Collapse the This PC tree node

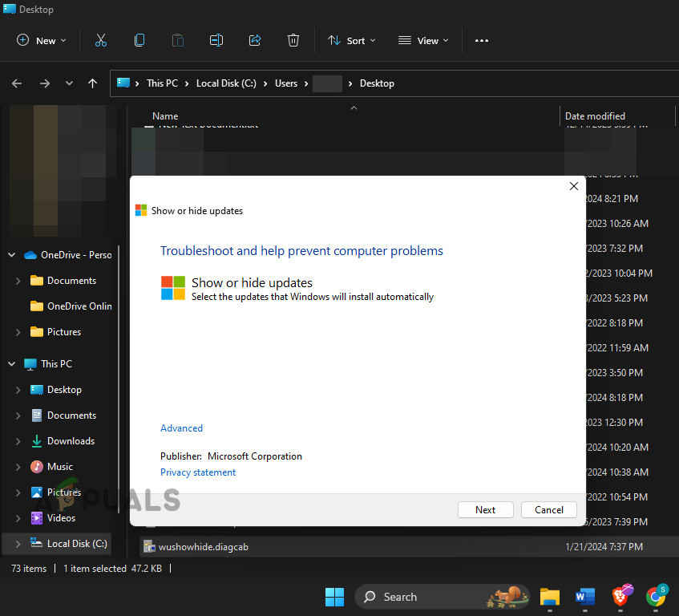click(x=12, y=364)
